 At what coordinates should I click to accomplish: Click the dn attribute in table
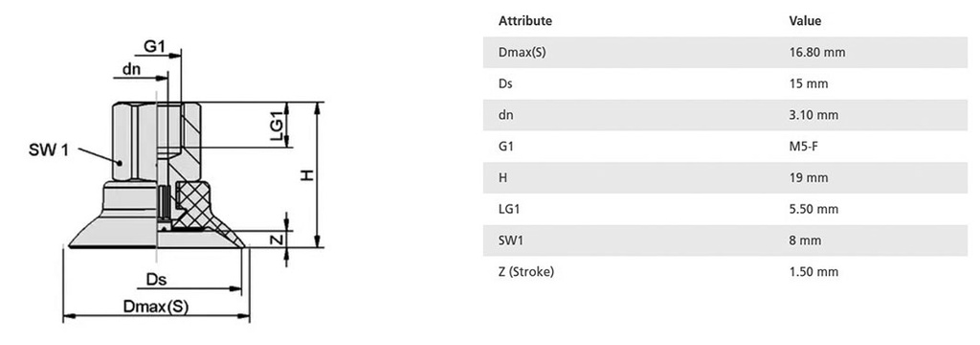coord(505,115)
